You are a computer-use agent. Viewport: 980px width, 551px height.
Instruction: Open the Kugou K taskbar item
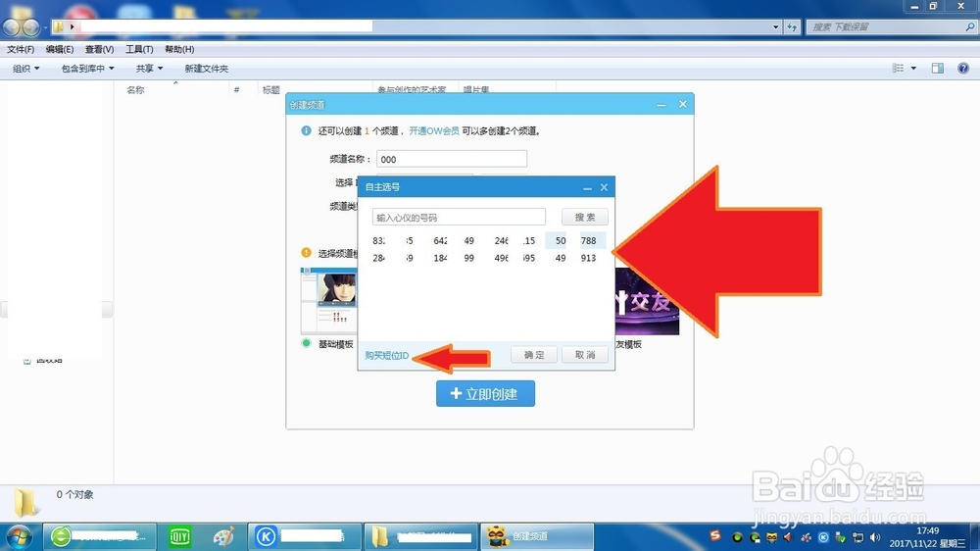click(305, 536)
